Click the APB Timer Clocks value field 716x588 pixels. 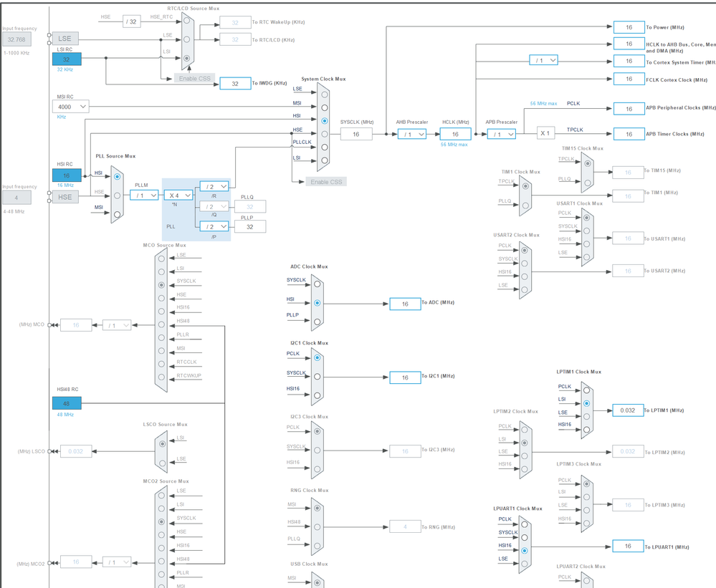click(629, 134)
